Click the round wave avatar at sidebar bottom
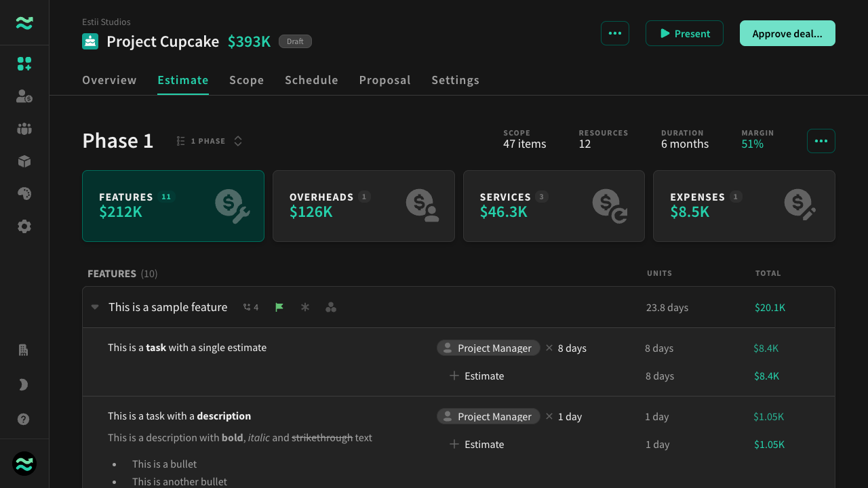The width and height of the screenshot is (868, 488). [24, 464]
